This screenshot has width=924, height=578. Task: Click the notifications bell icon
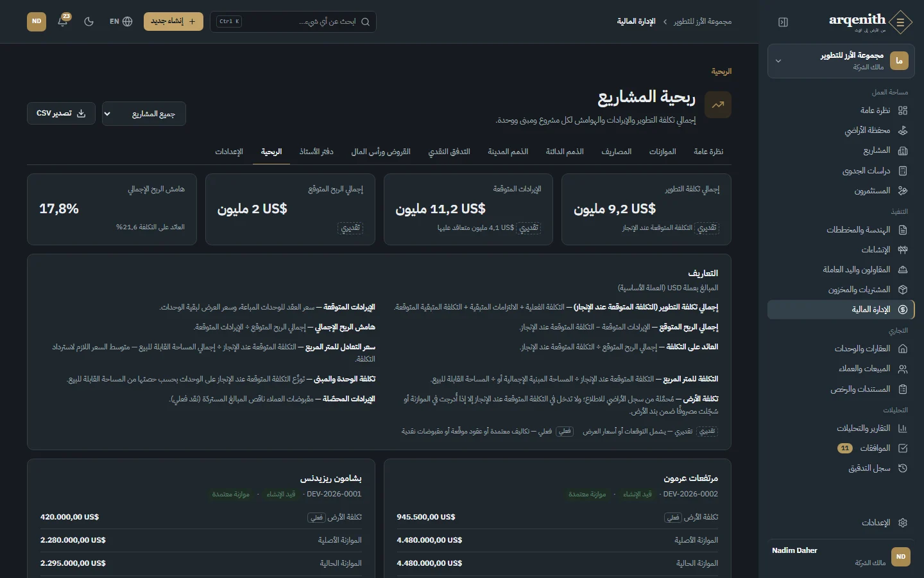pyautogui.click(x=63, y=21)
